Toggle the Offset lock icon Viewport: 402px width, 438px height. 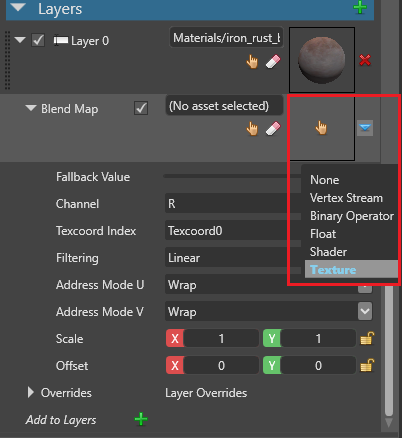[367, 365]
